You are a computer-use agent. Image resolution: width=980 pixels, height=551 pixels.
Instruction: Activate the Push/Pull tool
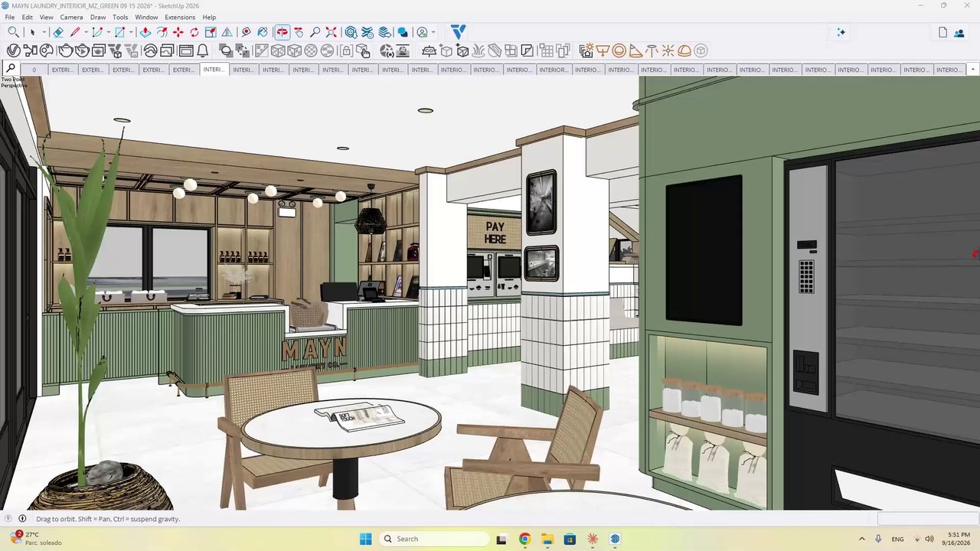145,32
